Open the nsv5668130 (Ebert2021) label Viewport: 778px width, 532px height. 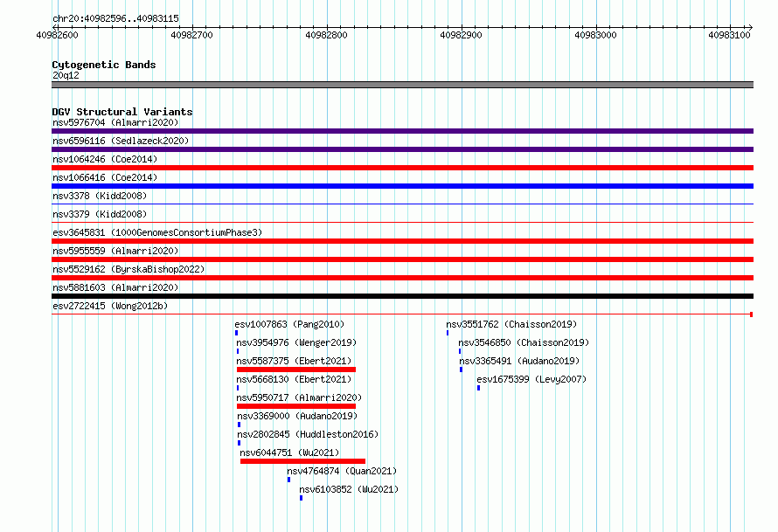click(x=294, y=379)
